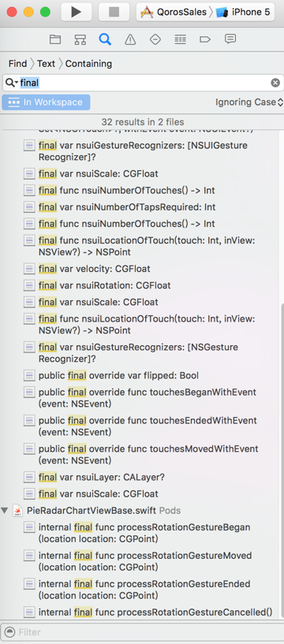Choose the Find breadcrumb item

click(x=17, y=64)
